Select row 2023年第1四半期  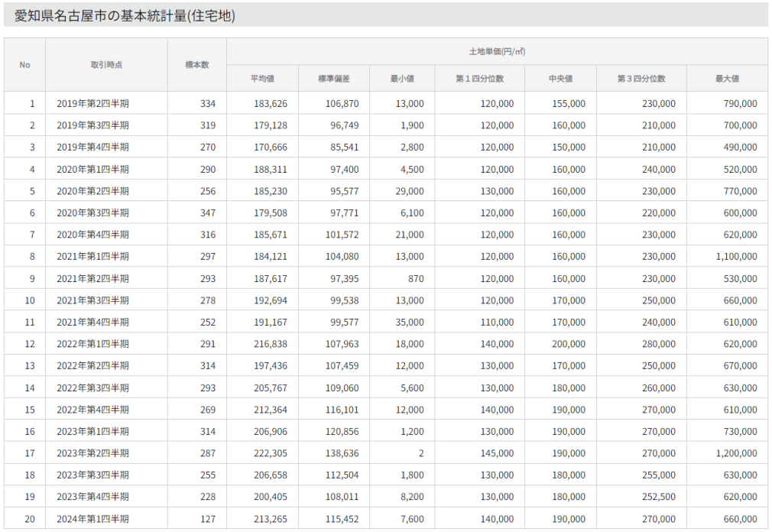tap(386, 431)
